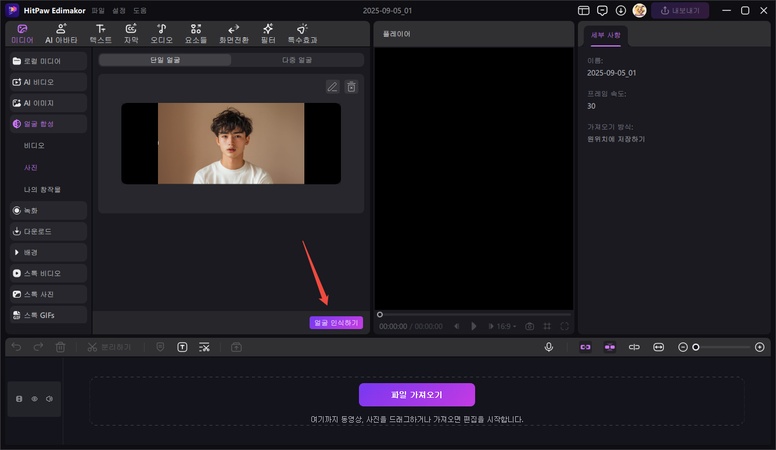Screen dimensions: 776x450
Task: Choose 사진 under 얼굴 합성
Action: coord(31,167)
